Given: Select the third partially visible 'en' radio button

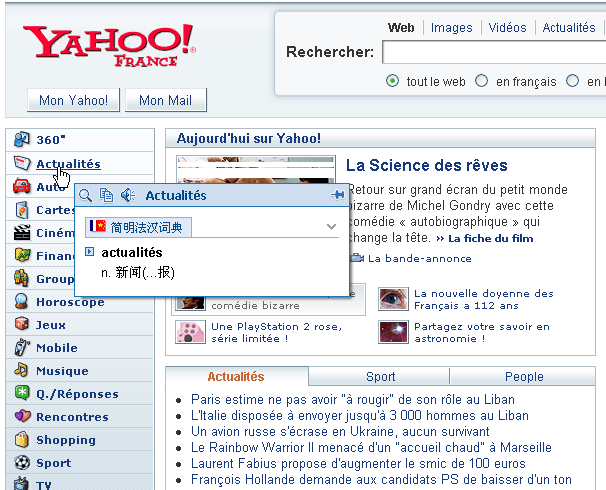Looking at the screenshot, I should point(572,81).
